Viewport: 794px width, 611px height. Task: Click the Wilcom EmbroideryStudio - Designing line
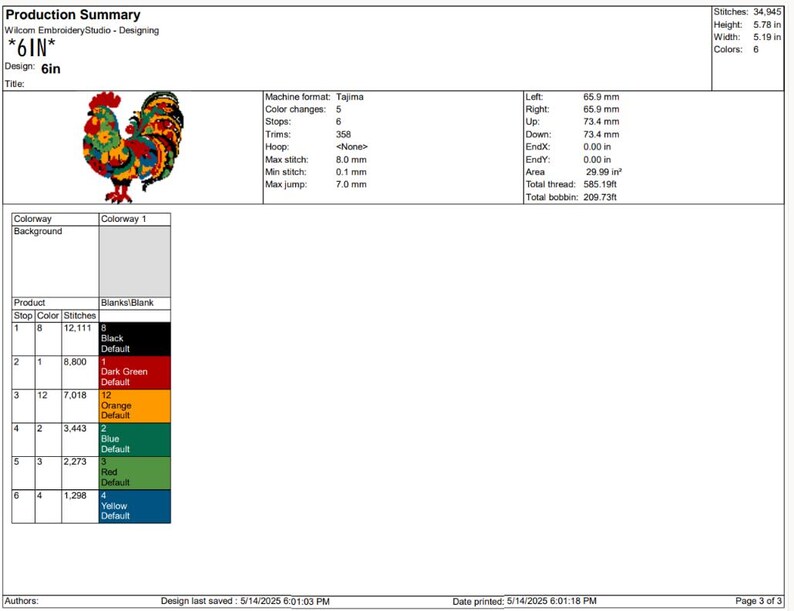point(82,30)
